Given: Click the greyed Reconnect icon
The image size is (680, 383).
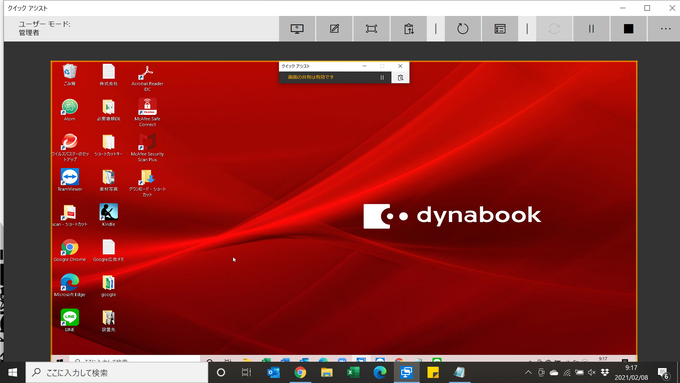Looking at the screenshot, I should [554, 29].
